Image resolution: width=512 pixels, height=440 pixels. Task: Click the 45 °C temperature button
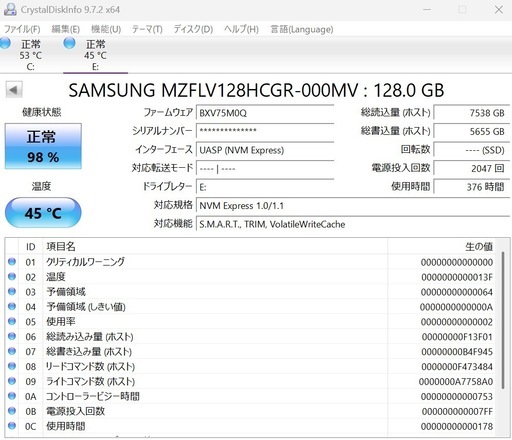click(43, 213)
